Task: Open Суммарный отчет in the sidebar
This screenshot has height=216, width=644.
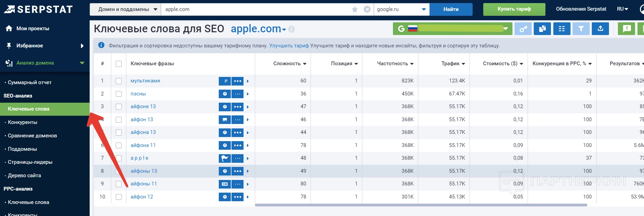Action: 30,82
